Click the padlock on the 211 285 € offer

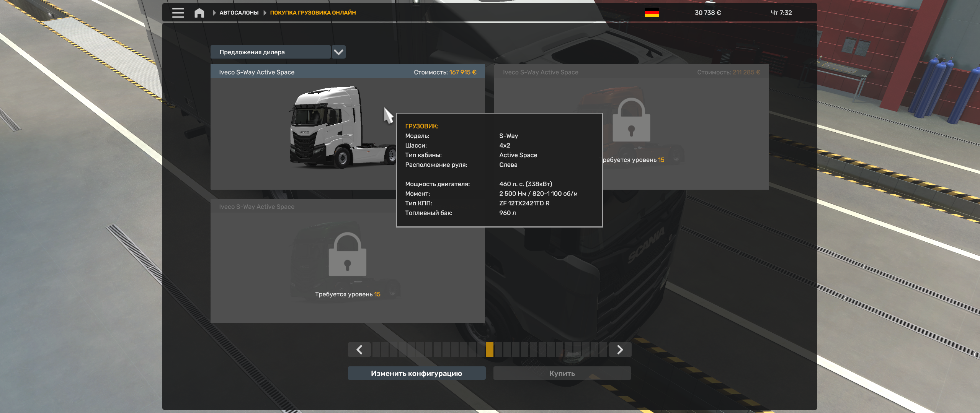(631, 120)
